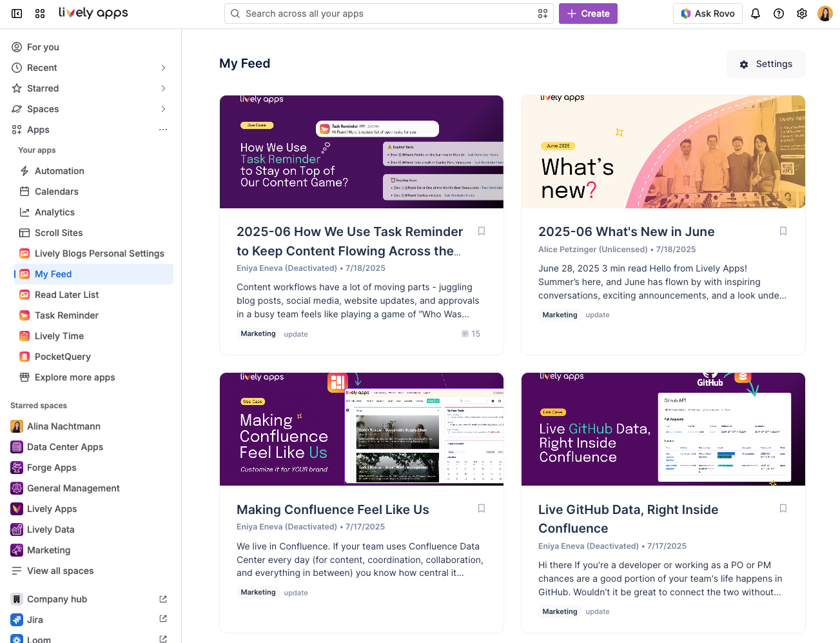Open the Live GitHub Data post title

[629, 519]
